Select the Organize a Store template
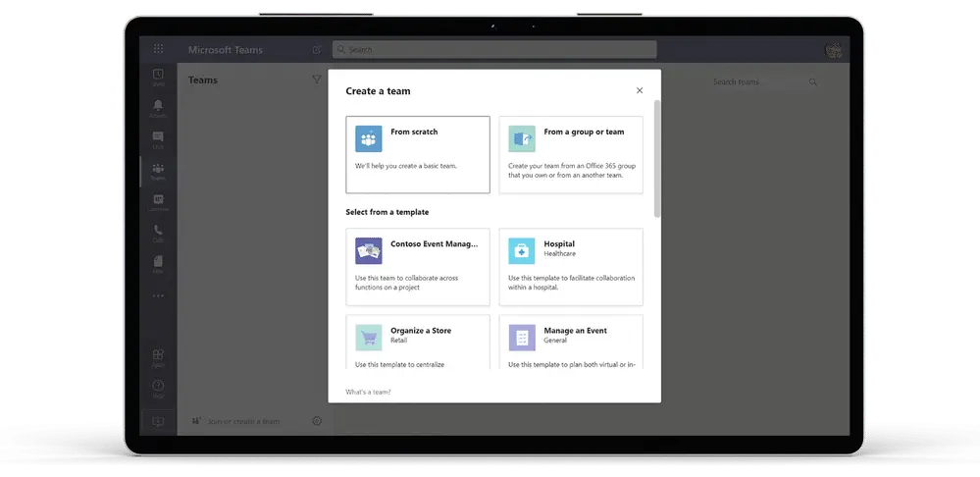The image size is (980, 477). [x=418, y=342]
